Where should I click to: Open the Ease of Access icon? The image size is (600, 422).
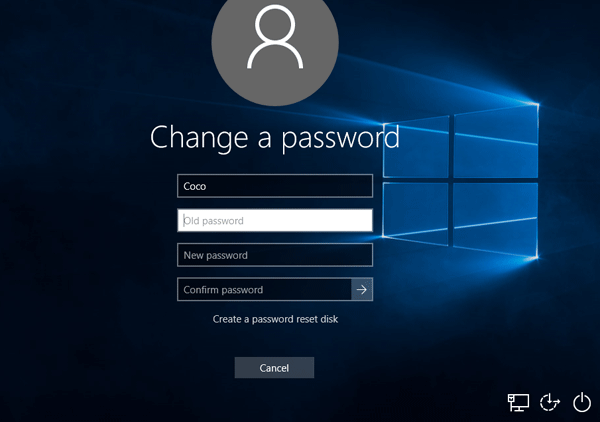549,402
